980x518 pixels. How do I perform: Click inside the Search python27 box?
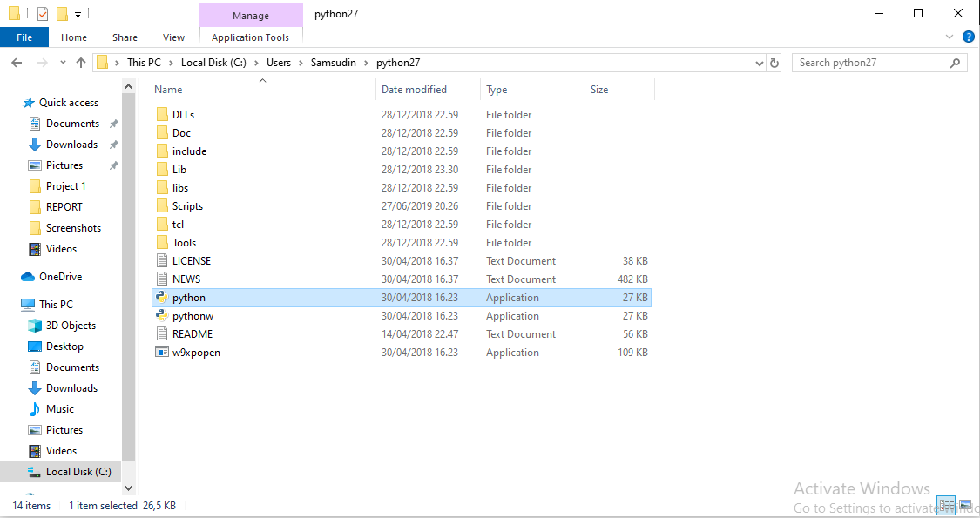[871, 62]
